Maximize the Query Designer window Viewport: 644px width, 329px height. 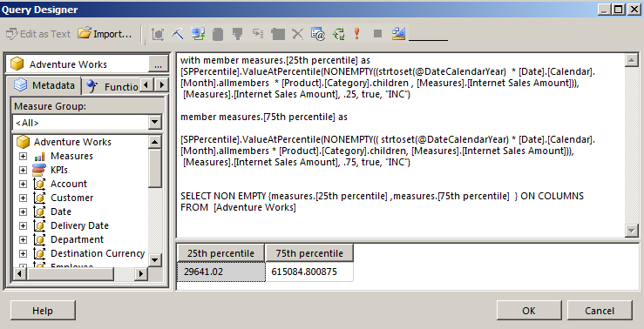619,9
